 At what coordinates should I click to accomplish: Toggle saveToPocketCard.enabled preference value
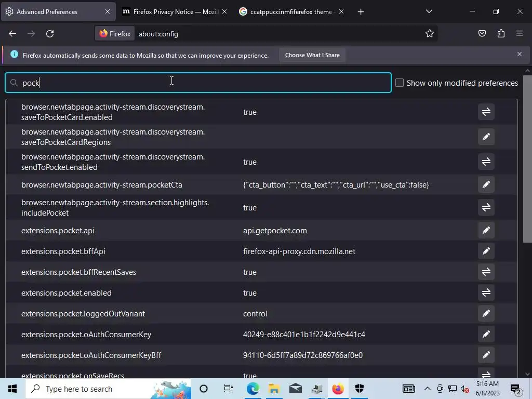pos(486,112)
